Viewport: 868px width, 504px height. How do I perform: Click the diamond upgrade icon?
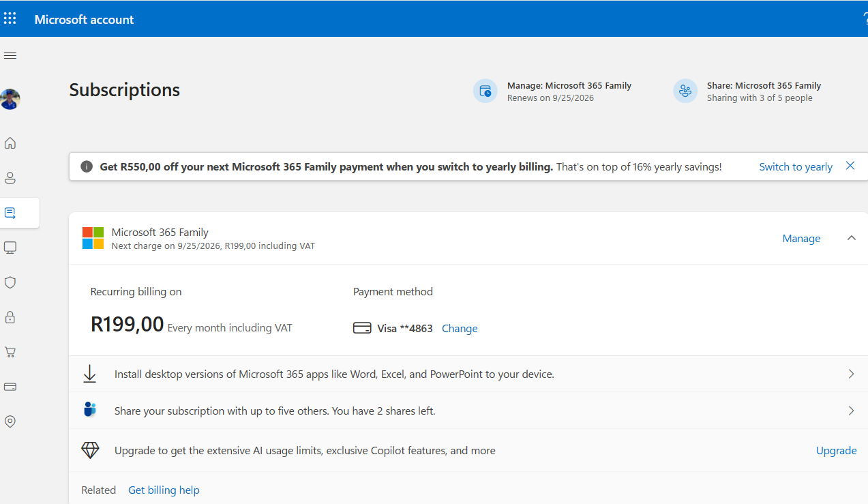(x=90, y=450)
